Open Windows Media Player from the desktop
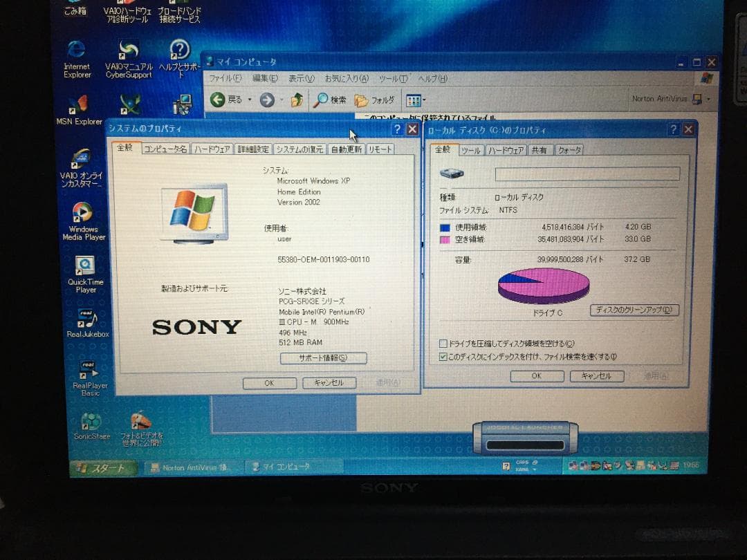 tap(83, 212)
